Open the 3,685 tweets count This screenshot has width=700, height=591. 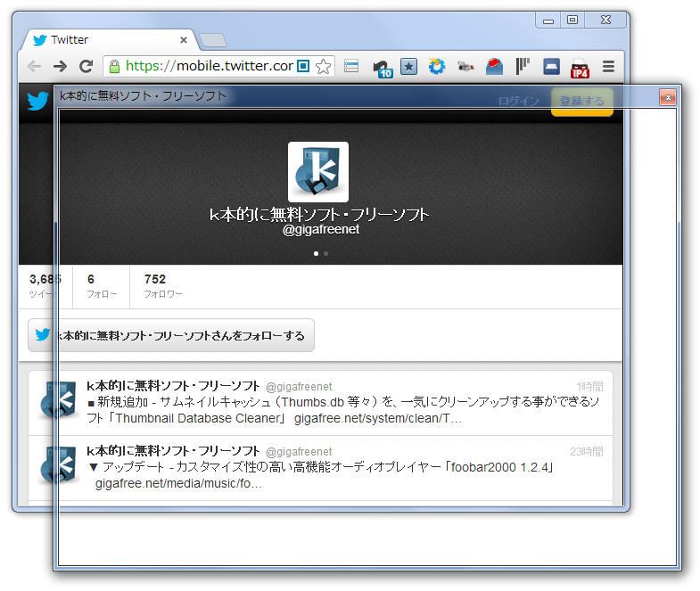45,286
